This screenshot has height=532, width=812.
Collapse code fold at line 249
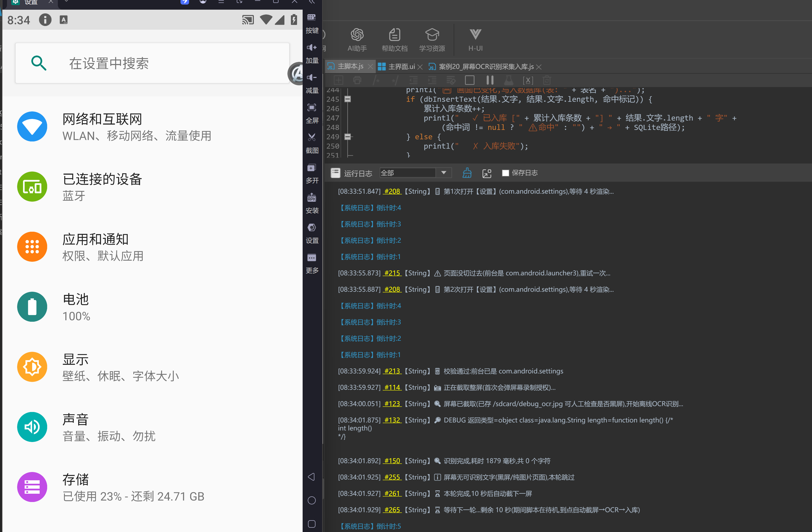click(348, 137)
